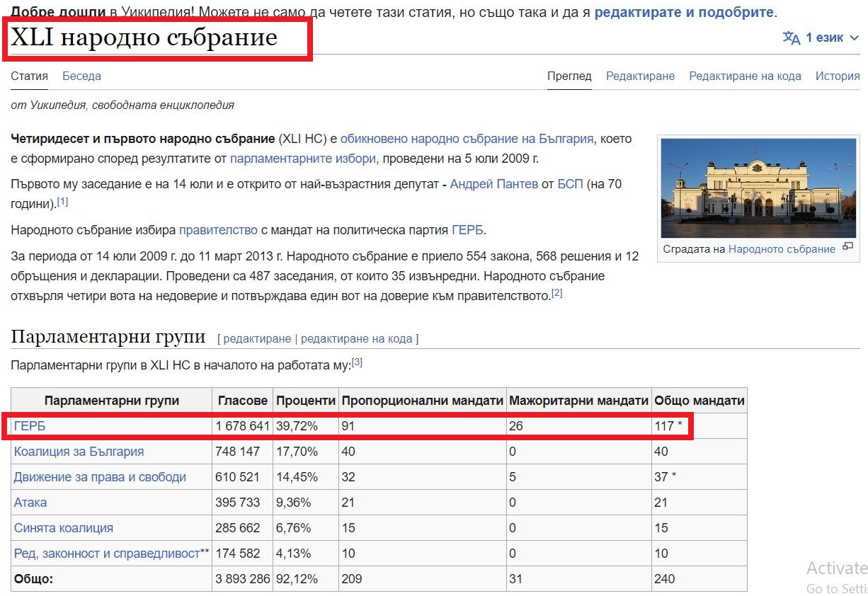This screenshot has height=596, width=868.
Task: View the История tab
Action: click(837, 76)
